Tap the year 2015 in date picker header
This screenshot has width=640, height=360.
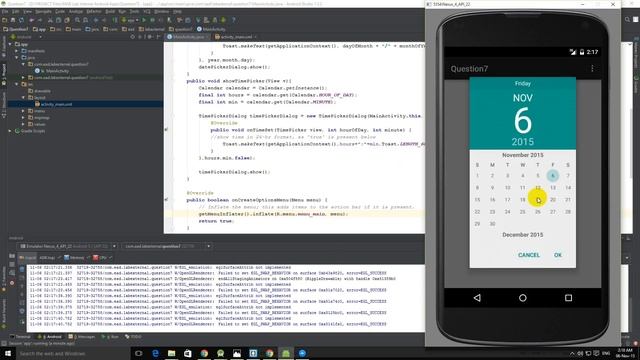tap(522, 142)
